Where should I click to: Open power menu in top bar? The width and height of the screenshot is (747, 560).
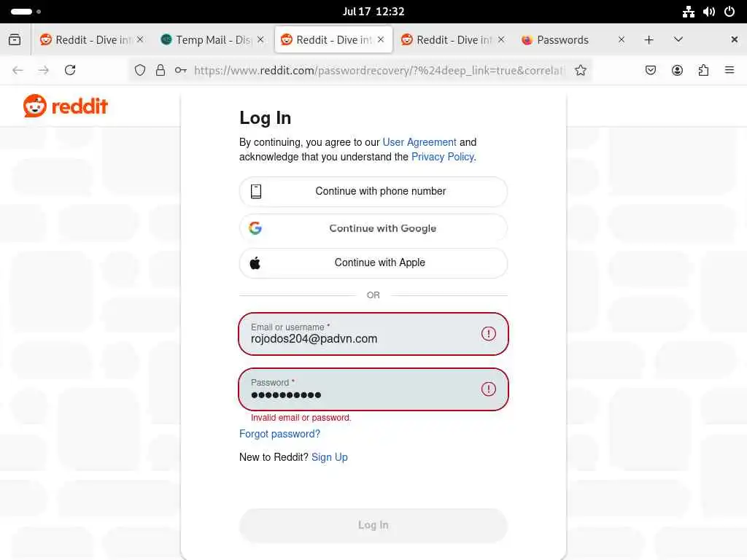coord(729,12)
